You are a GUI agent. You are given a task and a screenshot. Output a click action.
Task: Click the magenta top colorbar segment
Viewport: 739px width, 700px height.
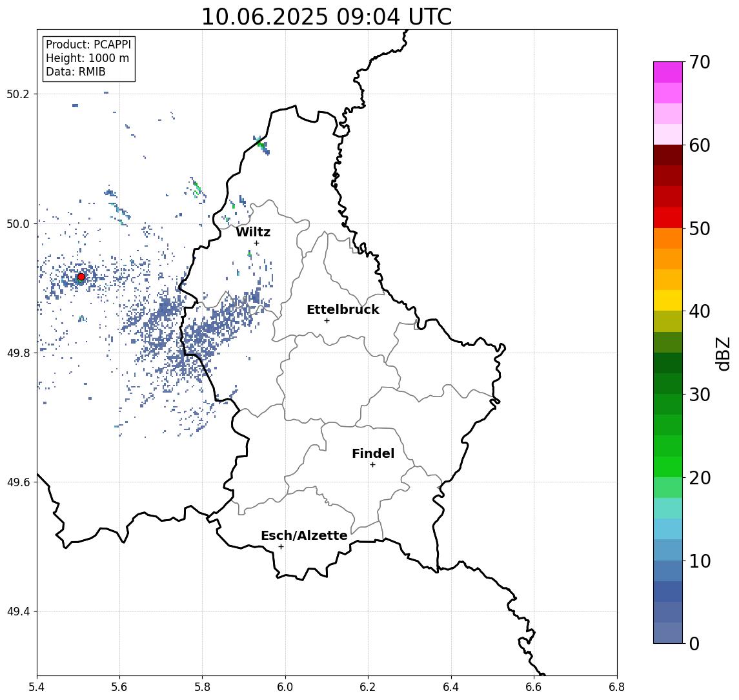[x=668, y=72]
